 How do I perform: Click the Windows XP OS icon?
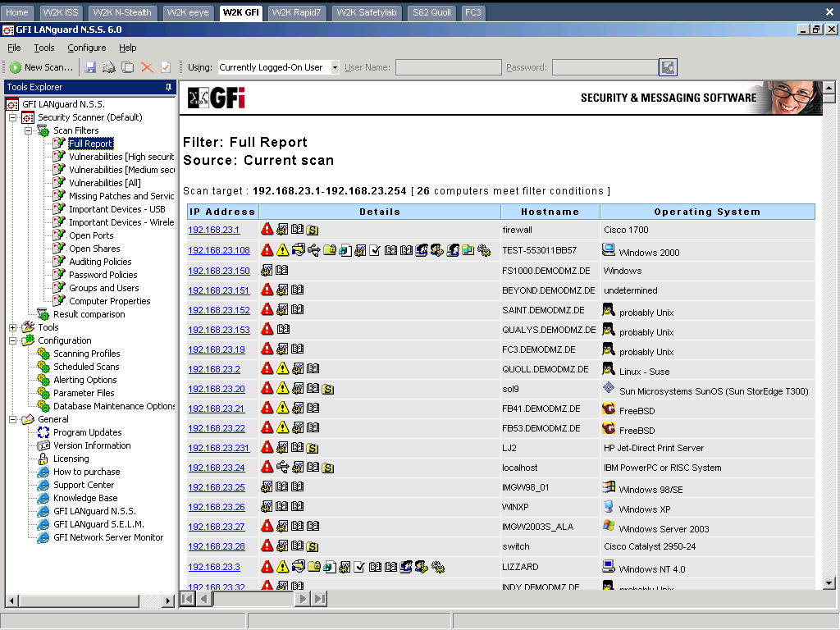point(608,506)
